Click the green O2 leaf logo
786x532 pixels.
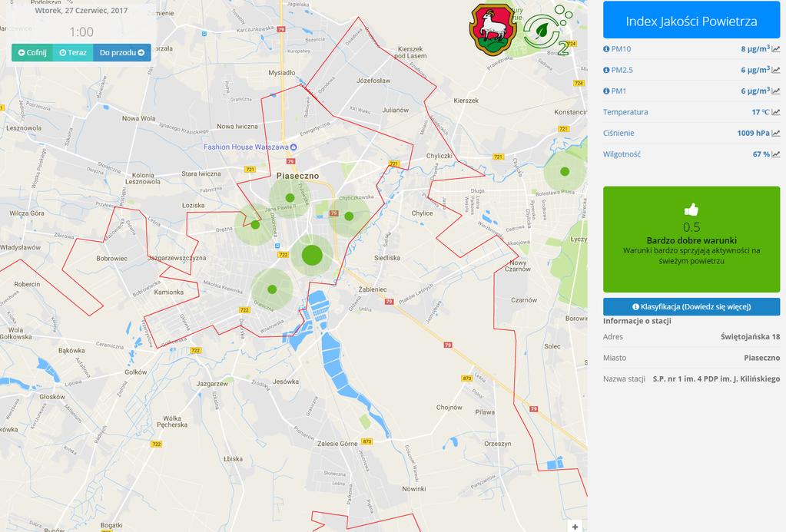pos(547,30)
